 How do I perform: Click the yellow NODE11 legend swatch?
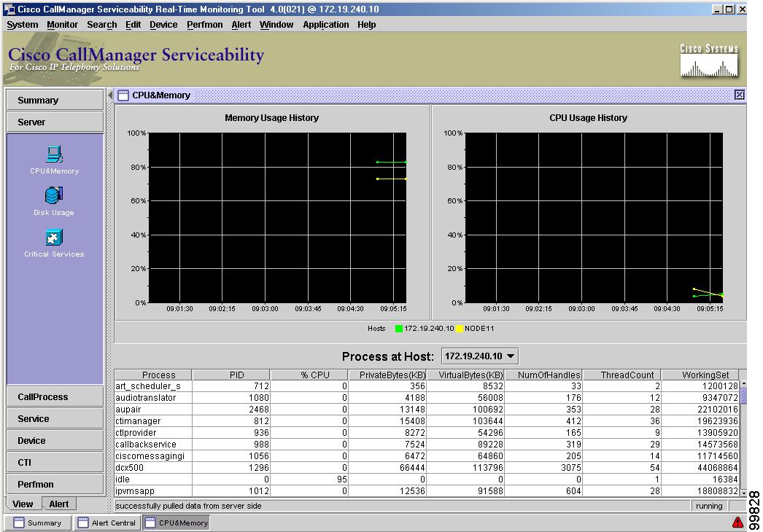(x=460, y=329)
